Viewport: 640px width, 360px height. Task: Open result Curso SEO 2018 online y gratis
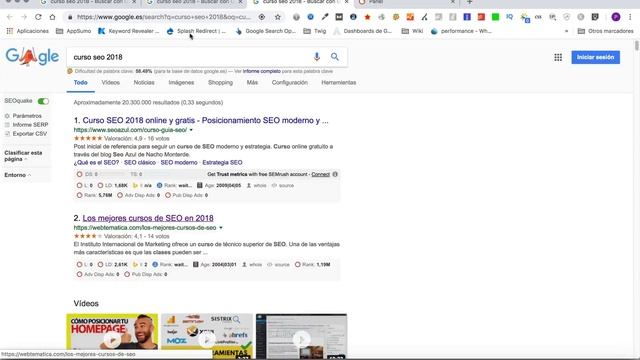pos(205,120)
